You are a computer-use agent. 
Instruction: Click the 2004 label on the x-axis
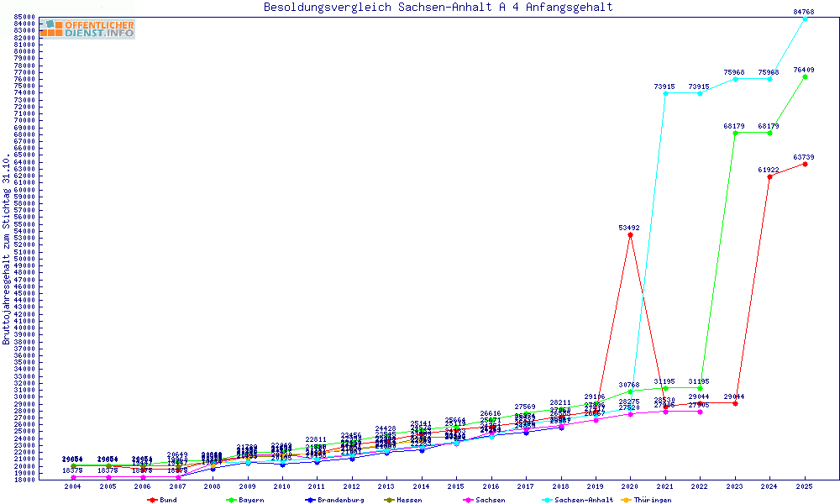click(x=73, y=486)
